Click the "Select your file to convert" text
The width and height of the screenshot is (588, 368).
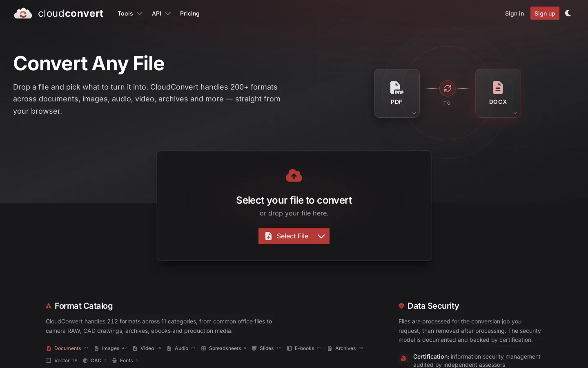[x=294, y=200]
